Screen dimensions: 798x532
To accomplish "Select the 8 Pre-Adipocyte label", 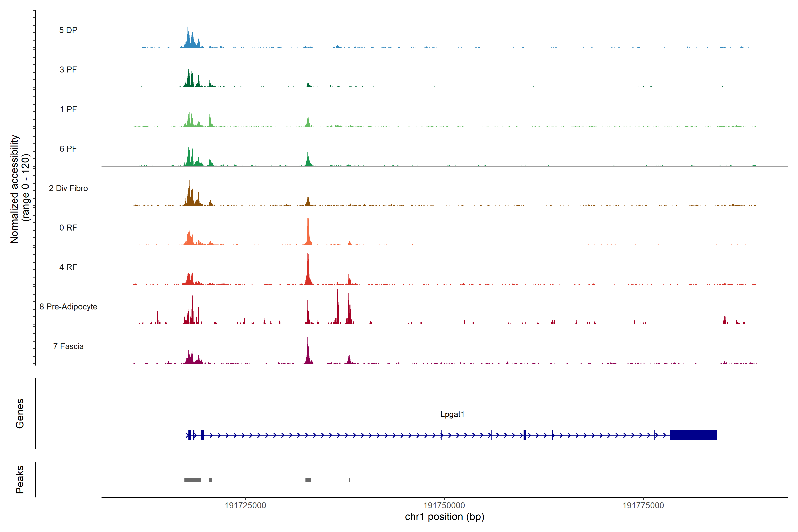I will pos(68,307).
